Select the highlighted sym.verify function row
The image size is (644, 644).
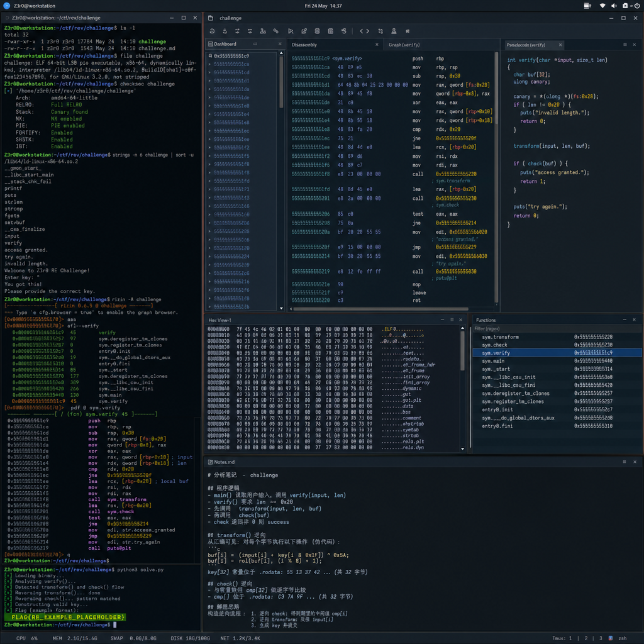(557, 353)
